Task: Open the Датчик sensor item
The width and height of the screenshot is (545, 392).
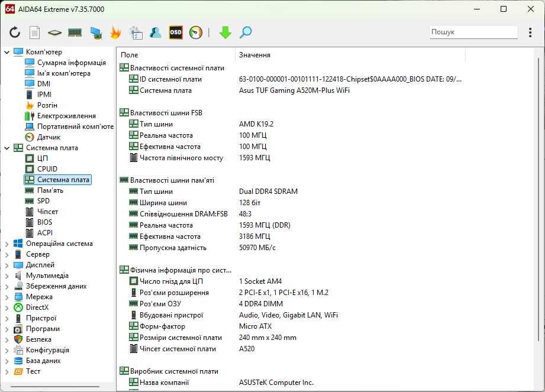Action: [49, 137]
